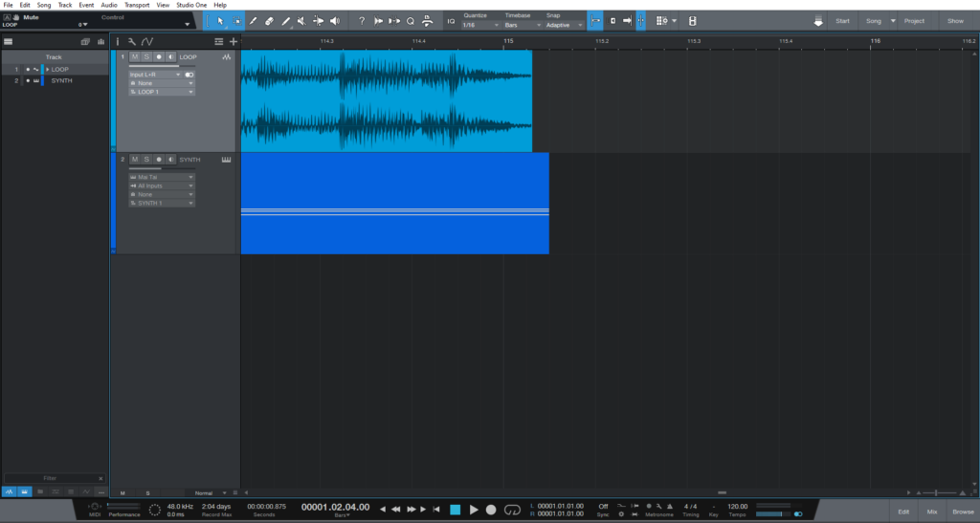
Task: Select the Eraser tool
Action: [x=269, y=21]
